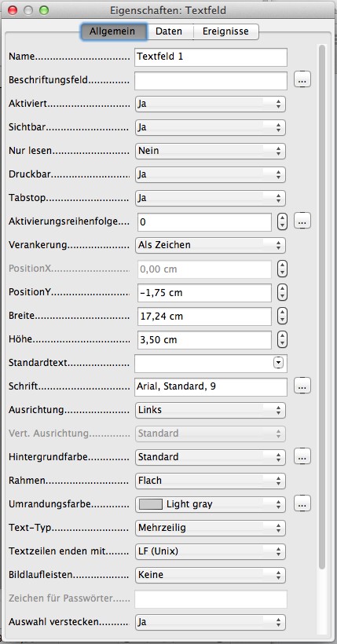Open Umrandungsfarbe color picker ellipsis button
Viewport: 337px width, 644px height.
[x=302, y=503]
